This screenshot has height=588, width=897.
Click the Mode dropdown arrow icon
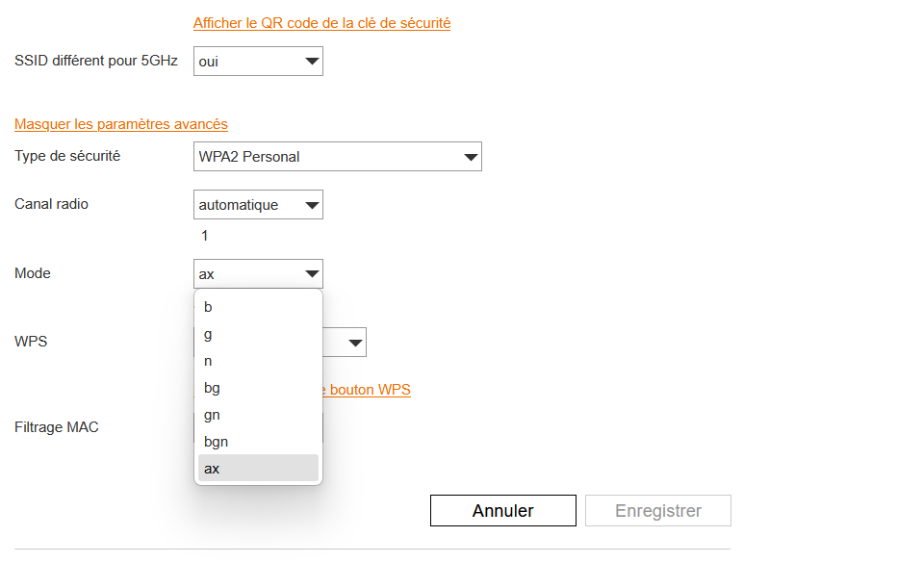pyautogui.click(x=311, y=273)
